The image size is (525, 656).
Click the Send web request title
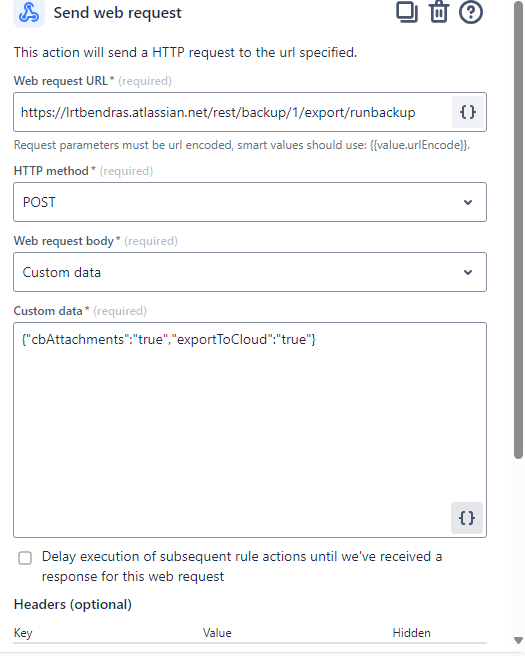[118, 13]
